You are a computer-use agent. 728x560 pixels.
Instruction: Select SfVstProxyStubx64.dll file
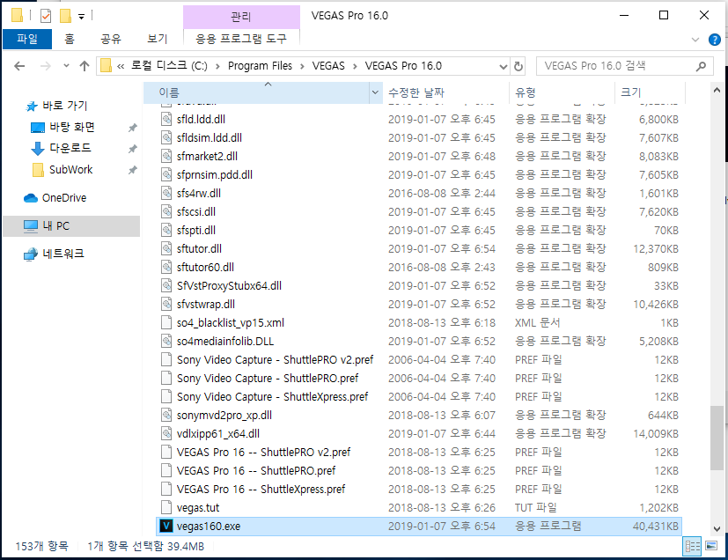pos(420,286)
